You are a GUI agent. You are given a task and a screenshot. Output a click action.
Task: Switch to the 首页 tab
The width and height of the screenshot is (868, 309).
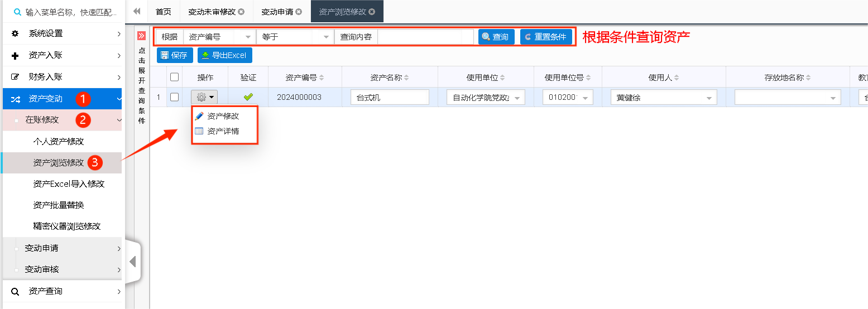(x=163, y=12)
